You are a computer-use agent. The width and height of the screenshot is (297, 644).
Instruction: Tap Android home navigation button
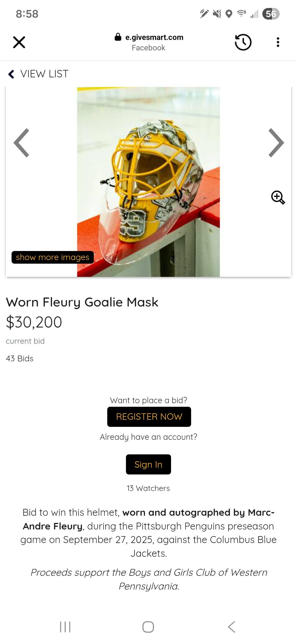[148, 627]
